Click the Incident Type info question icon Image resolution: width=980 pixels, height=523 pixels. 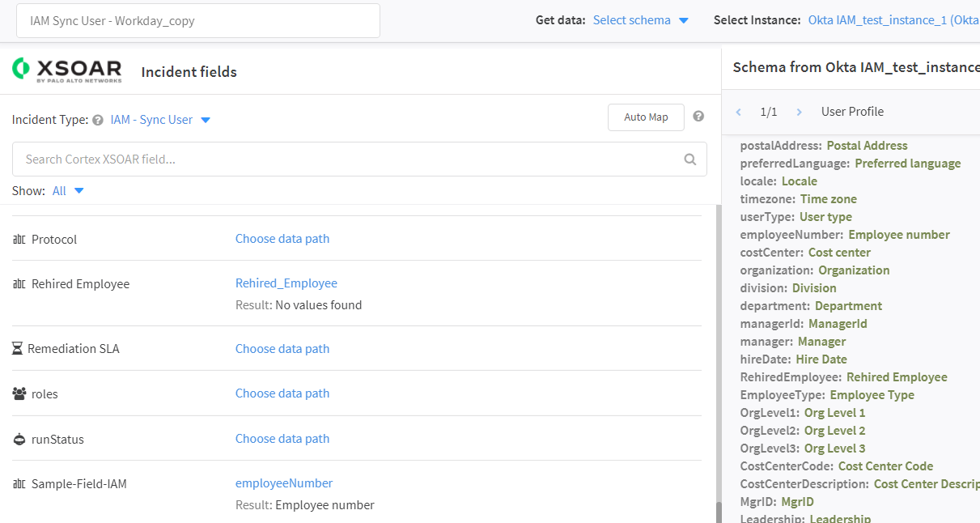[x=98, y=120]
